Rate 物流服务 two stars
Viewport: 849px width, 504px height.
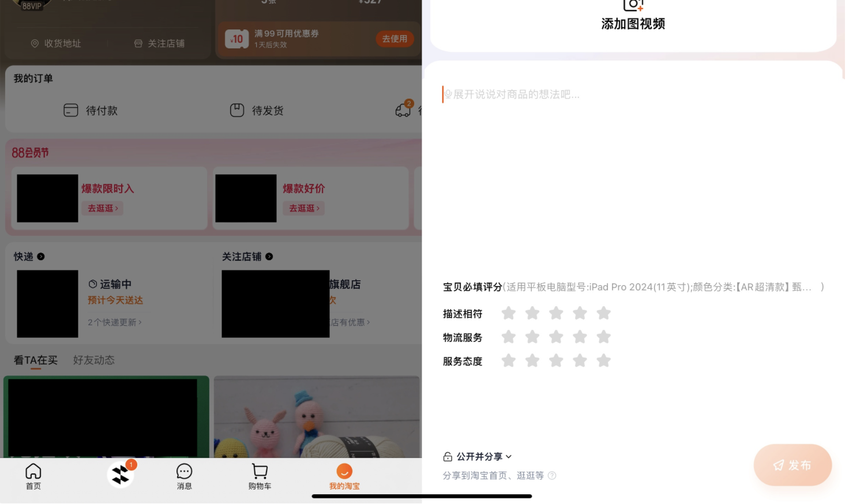pos(532,337)
